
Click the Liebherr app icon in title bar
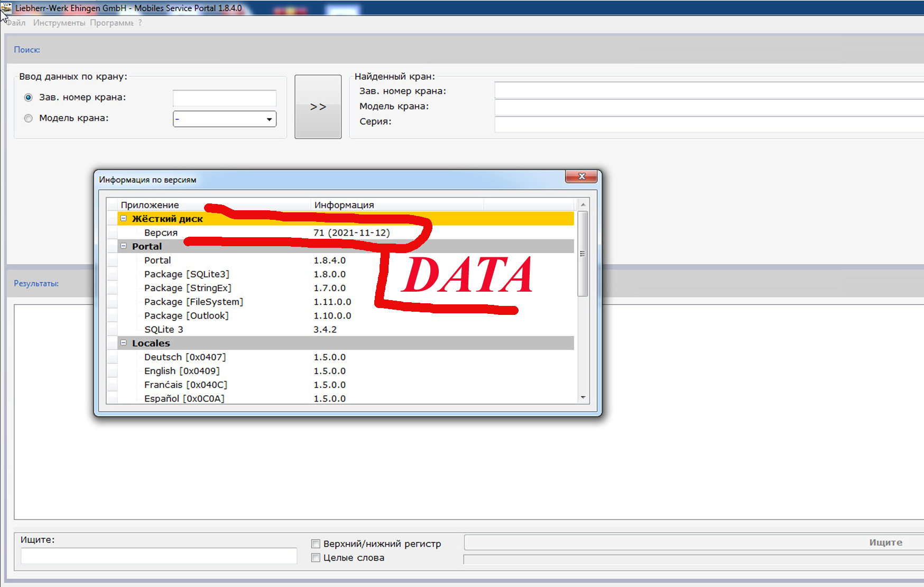[x=6, y=8]
